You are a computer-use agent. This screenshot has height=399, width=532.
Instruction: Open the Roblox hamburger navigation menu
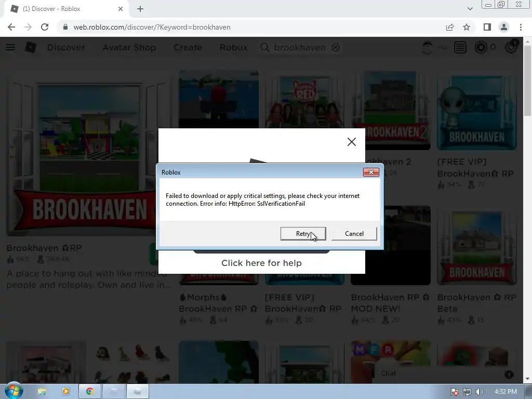pos(10,47)
